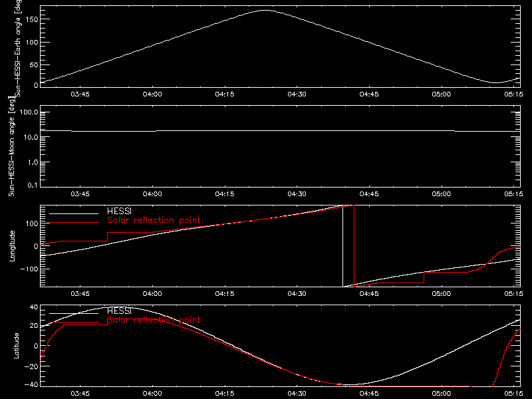The width and height of the screenshot is (532, 399).
Task: Click the Sun-HESSI-Moon angle [deg] axis title
Action: click(x=11, y=146)
